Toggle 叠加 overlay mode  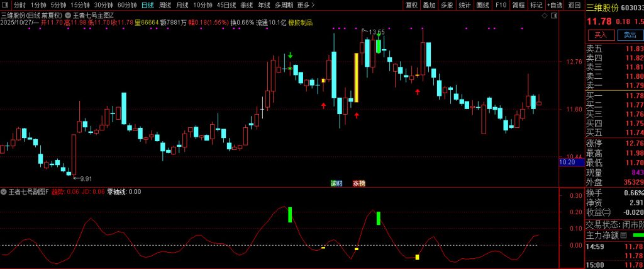pyautogui.click(x=429, y=5)
